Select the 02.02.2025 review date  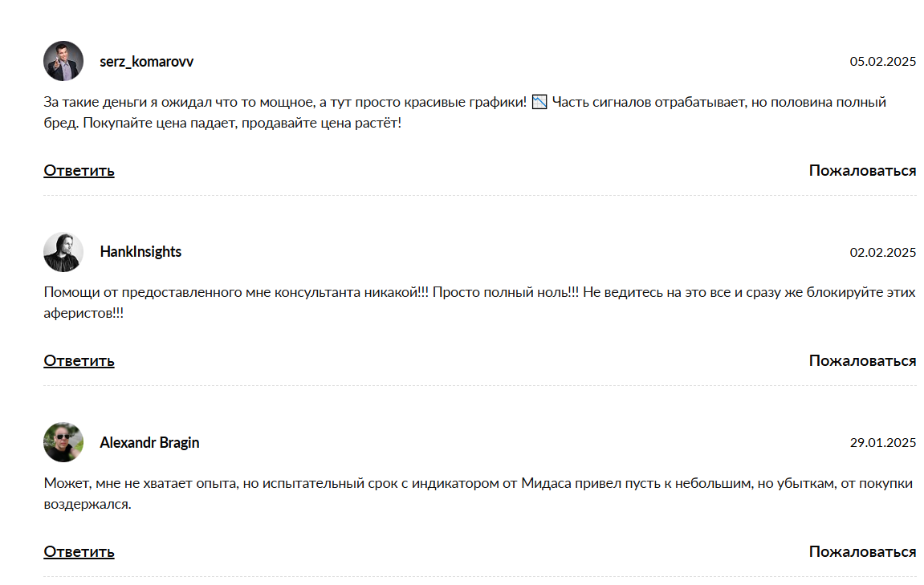882,253
